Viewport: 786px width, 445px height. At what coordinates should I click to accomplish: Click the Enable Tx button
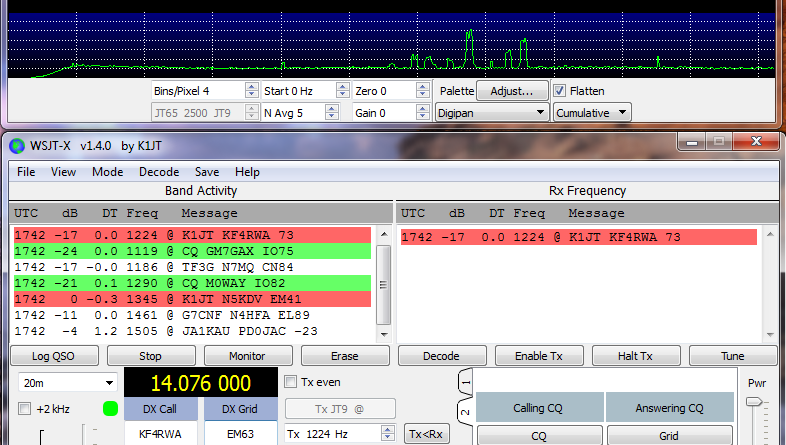[539, 356]
